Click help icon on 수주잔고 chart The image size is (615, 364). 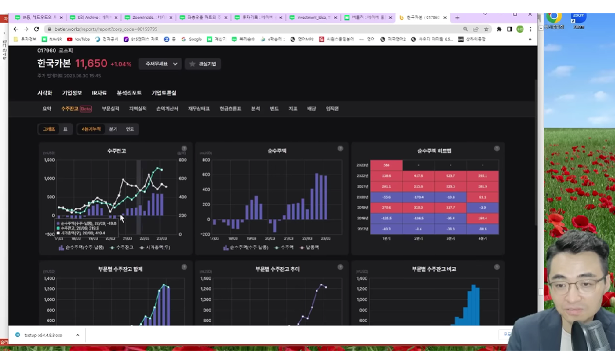184,148
